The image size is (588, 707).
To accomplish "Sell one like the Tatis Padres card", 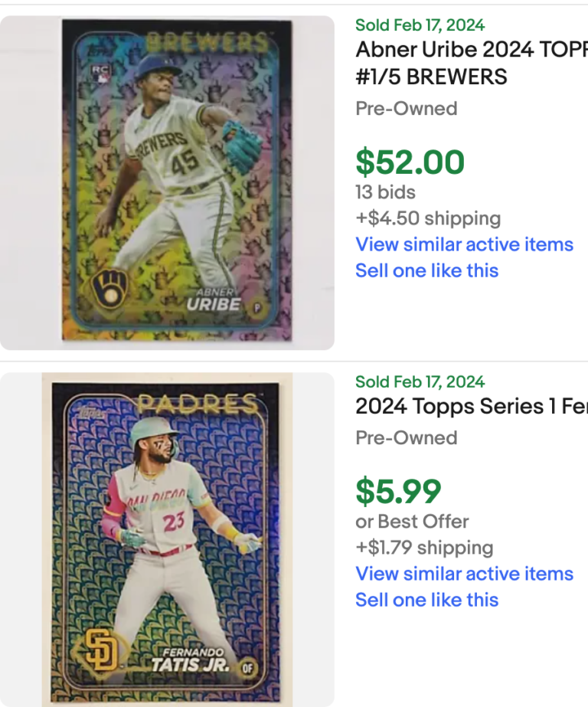I will point(426,600).
